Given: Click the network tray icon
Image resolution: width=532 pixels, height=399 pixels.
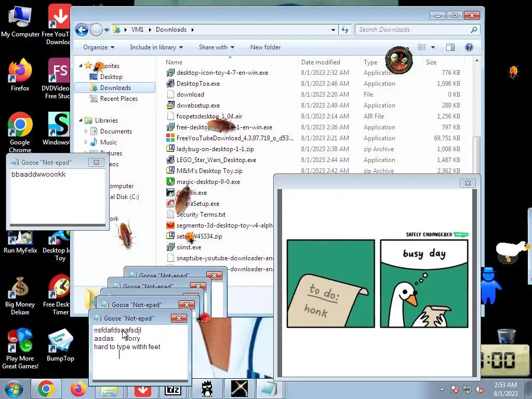Looking at the screenshot, I should click(467, 389).
